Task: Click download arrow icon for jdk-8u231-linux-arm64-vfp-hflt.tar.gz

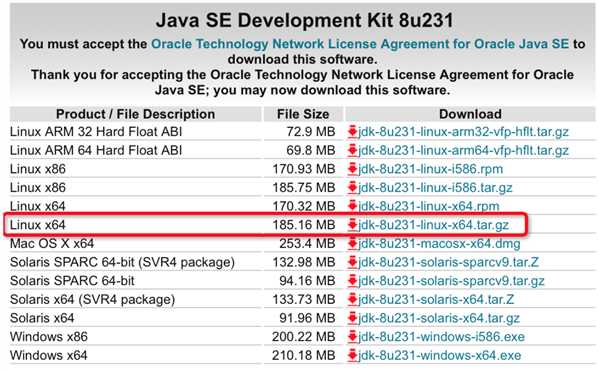Action: pos(352,150)
